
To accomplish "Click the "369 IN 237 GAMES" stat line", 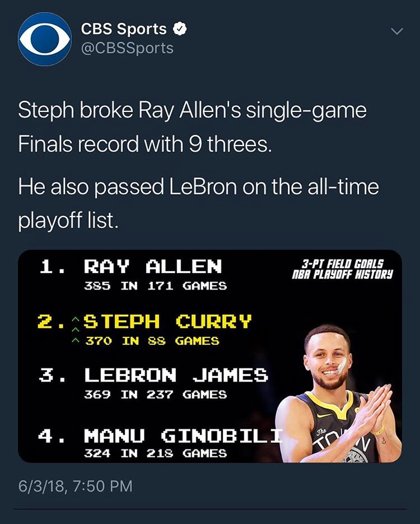I will pos(155,395).
